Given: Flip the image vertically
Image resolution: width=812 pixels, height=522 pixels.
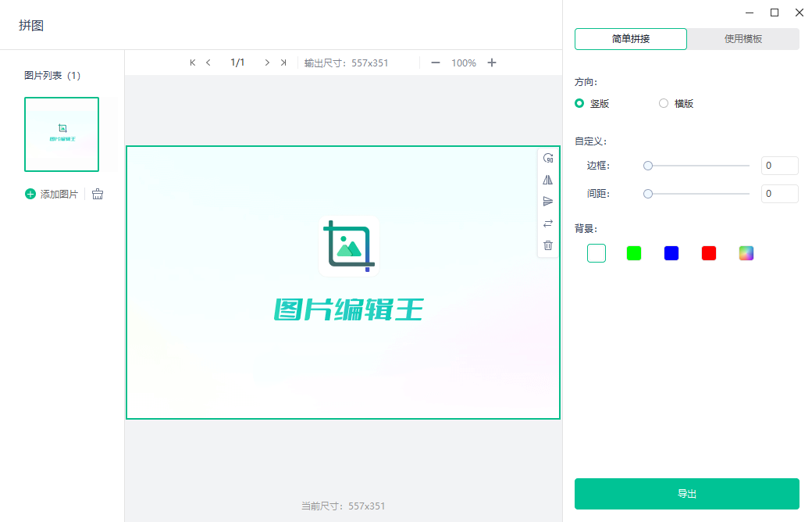Looking at the screenshot, I should click(548, 202).
